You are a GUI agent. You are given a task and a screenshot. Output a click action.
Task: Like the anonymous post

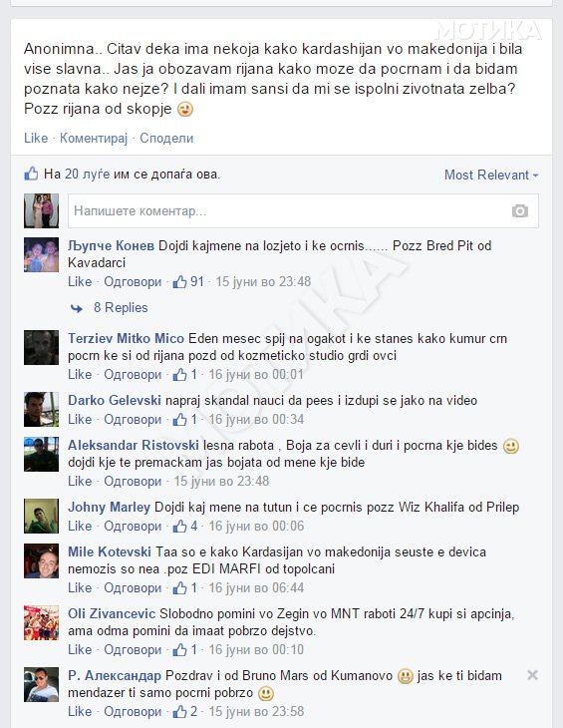(x=36, y=138)
